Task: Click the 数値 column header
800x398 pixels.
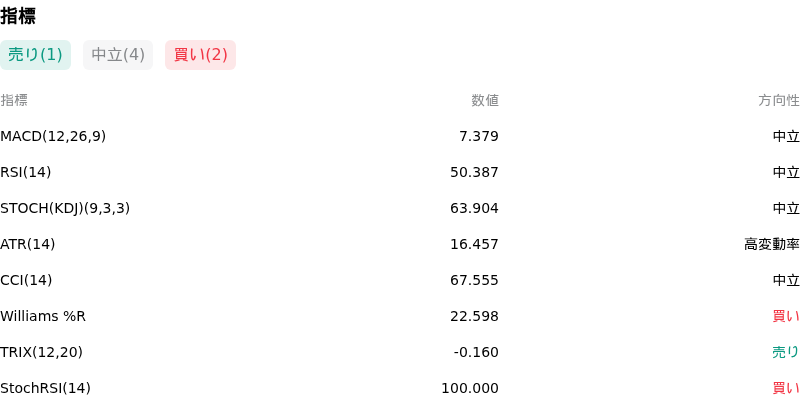Action: 485,101
